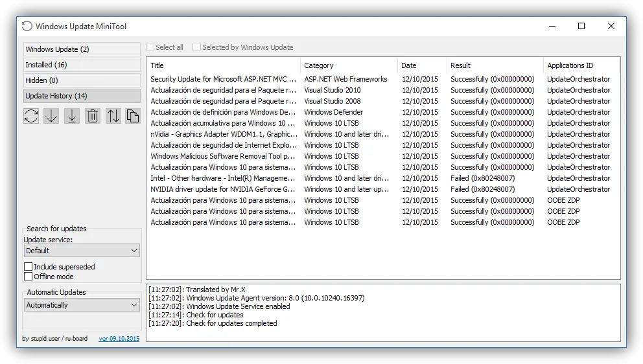Screen dimensions: 643x364
Task: Open the Update service Default dropdown
Action: (x=82, y=251)
